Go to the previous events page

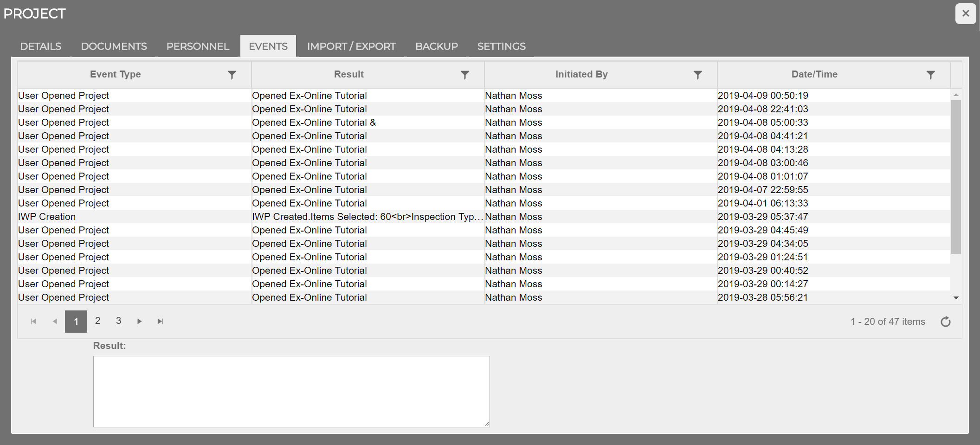click(x=54, y=321)
